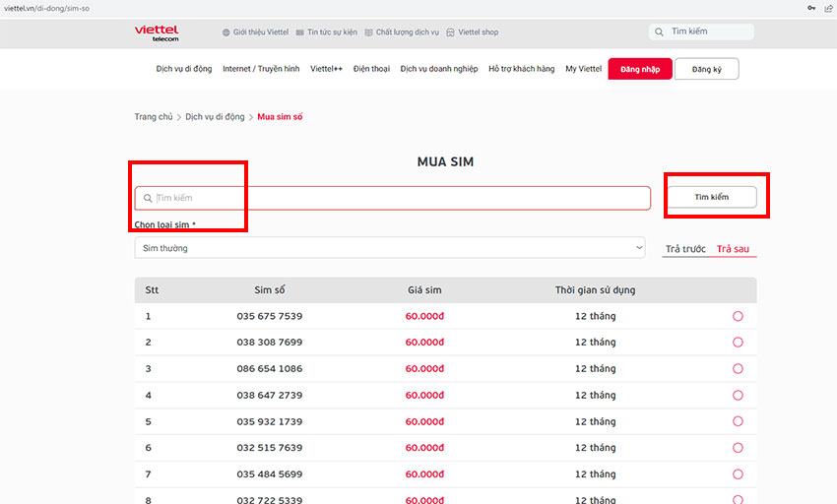
Task: Click SIM number 035 932 1739
Action: (x=270, y=421)
